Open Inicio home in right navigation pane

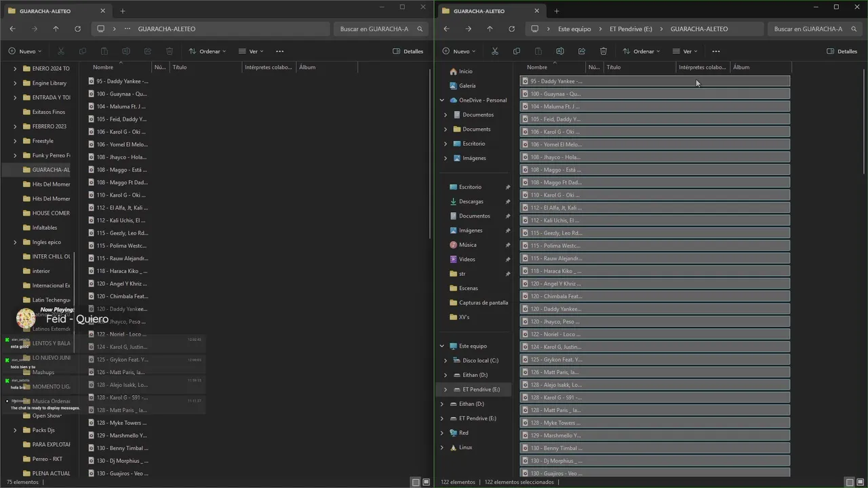(x=465, y=71)
